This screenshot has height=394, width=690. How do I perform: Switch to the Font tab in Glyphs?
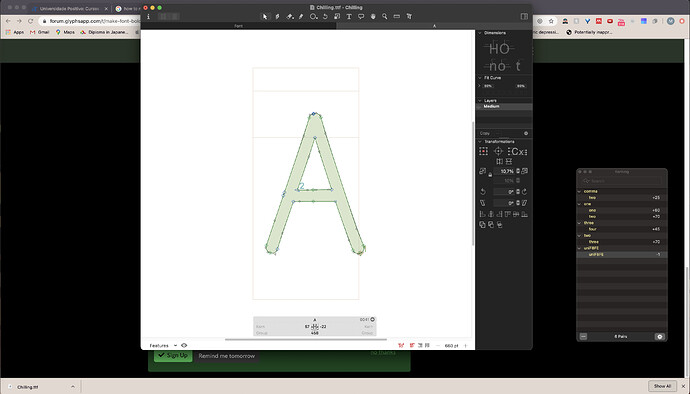pyautogui.click(x=239, y=26)
